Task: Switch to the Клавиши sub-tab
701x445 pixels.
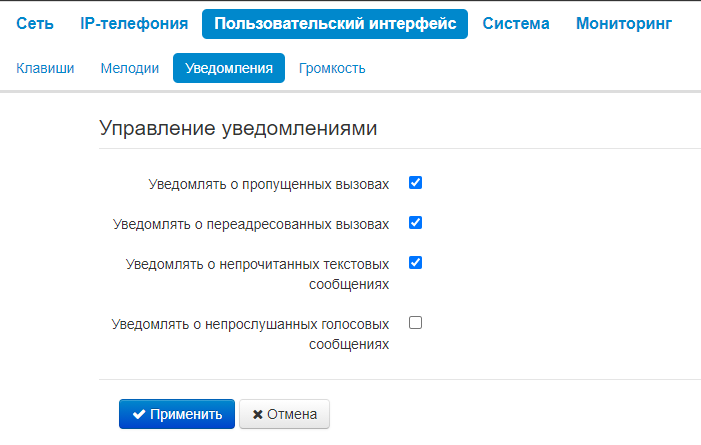Action: coord(45,68)
